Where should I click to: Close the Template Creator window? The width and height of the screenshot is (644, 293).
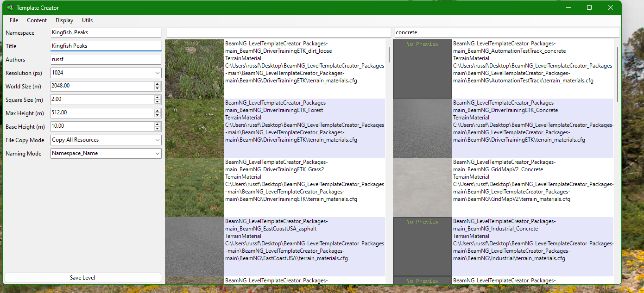coord(611,8)
